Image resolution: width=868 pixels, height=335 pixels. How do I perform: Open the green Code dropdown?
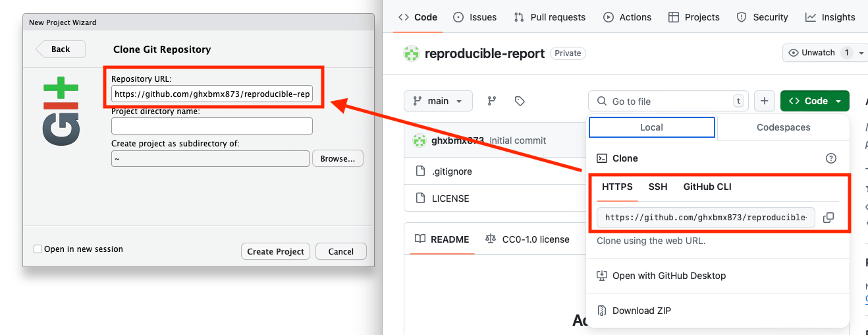click(815, 101)
